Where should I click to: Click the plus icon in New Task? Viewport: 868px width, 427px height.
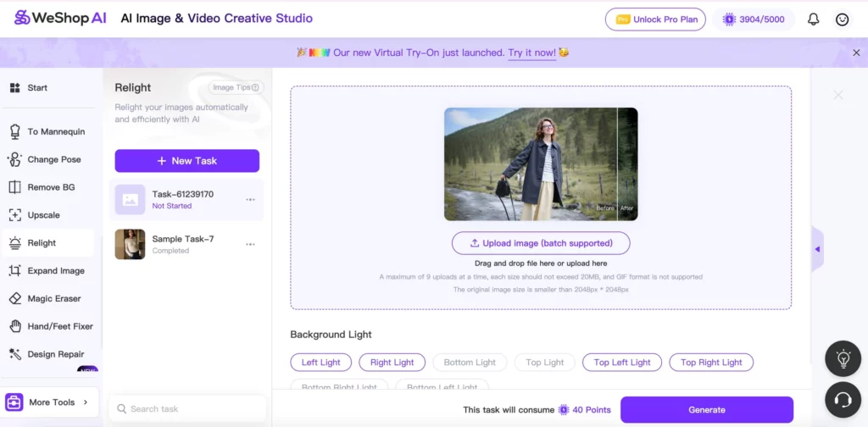click(x=162, y=161)
